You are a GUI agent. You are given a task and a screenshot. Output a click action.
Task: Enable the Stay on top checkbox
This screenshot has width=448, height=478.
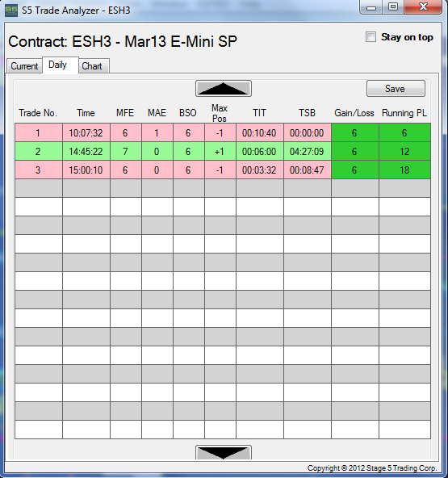[x=371, y=37]
